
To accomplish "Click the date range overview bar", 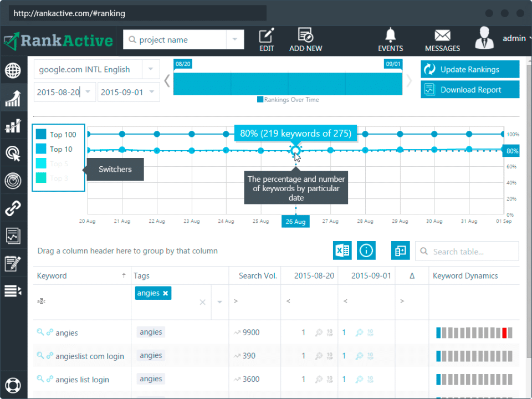I will click(x=288, y=83).
